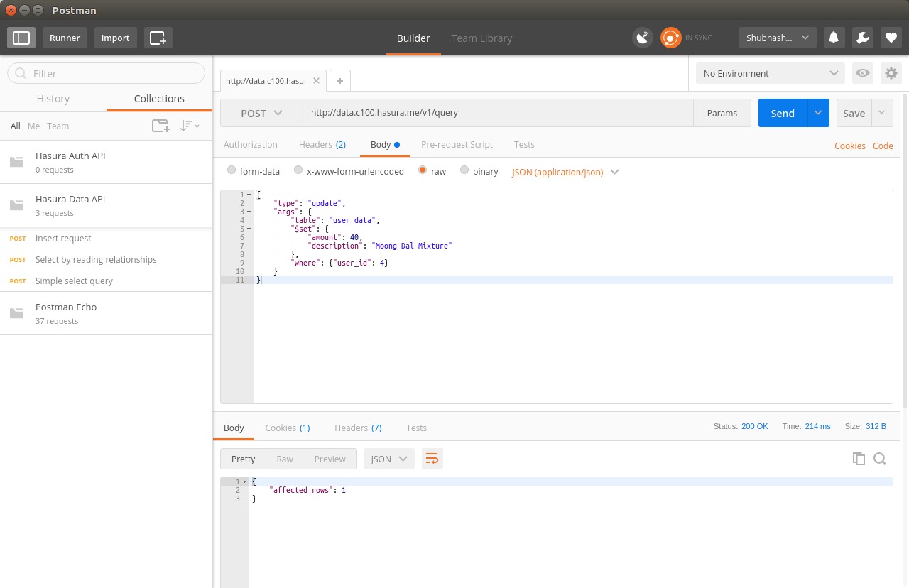Switch response view to Pretty
Viewport: 909px width, 588px height.
(x=243, y=459)
